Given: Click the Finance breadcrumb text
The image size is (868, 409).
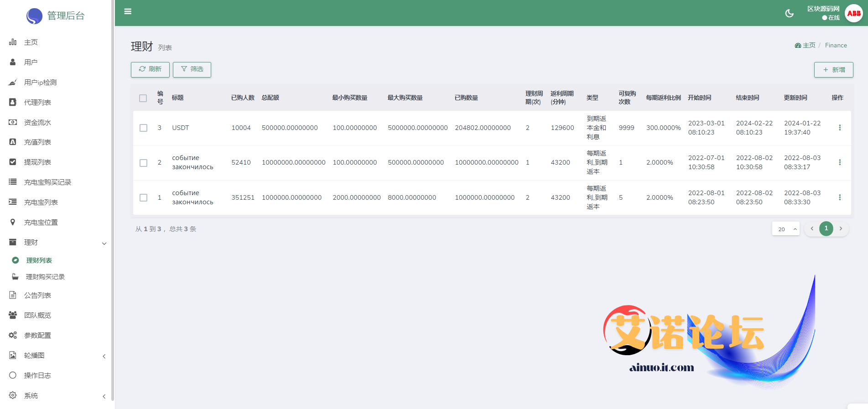Looking at the screenshot, I should (x=836, y=45).
